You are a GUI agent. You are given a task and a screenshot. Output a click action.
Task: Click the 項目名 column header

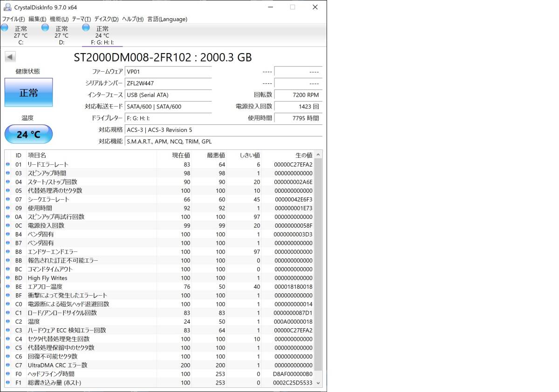coord(37,155)
